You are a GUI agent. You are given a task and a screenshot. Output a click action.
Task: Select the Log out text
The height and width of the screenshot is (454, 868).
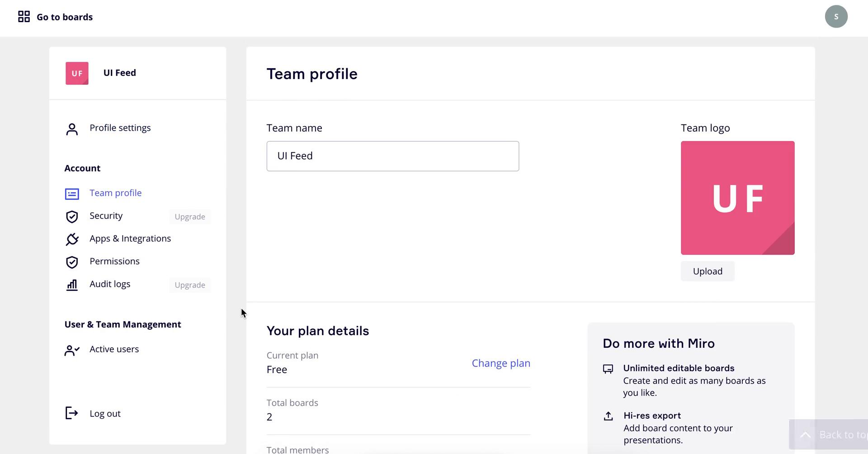pyautogui.click(x=105, y=414)
